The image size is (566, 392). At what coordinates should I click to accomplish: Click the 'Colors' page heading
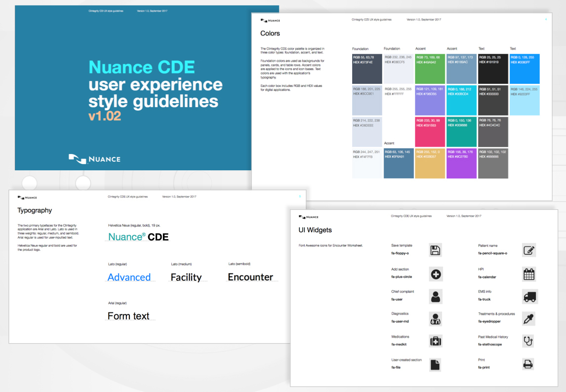(270, 33)
